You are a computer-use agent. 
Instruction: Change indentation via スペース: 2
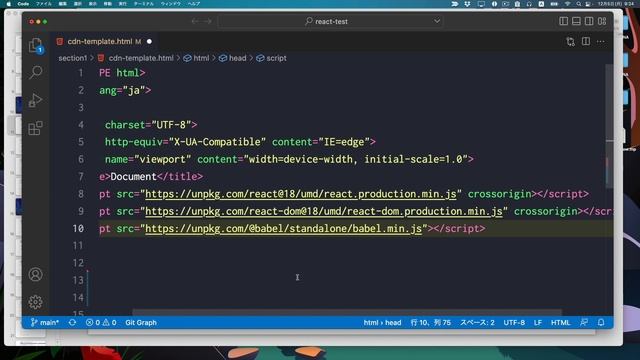click(x=477, y=322)
